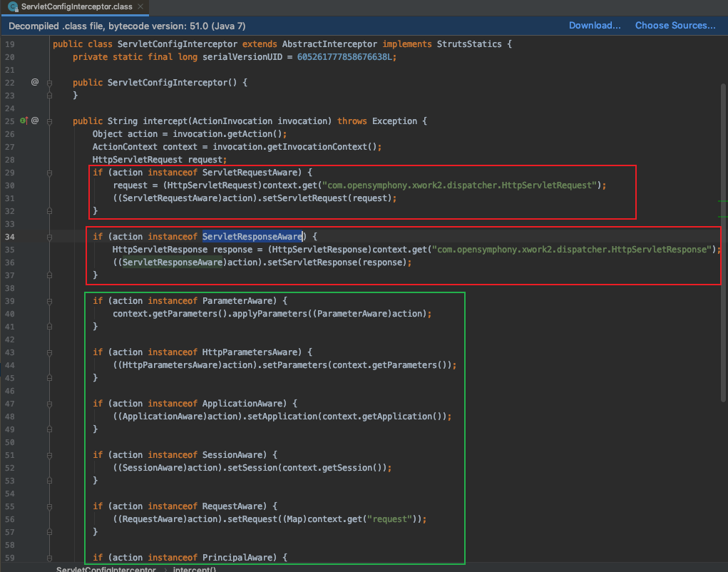Viewport: 728px width, 572px height.
Task: Click the serialVersionUID value 605261777858676638L
Action: pyautogui.click(x=345, y=57)
